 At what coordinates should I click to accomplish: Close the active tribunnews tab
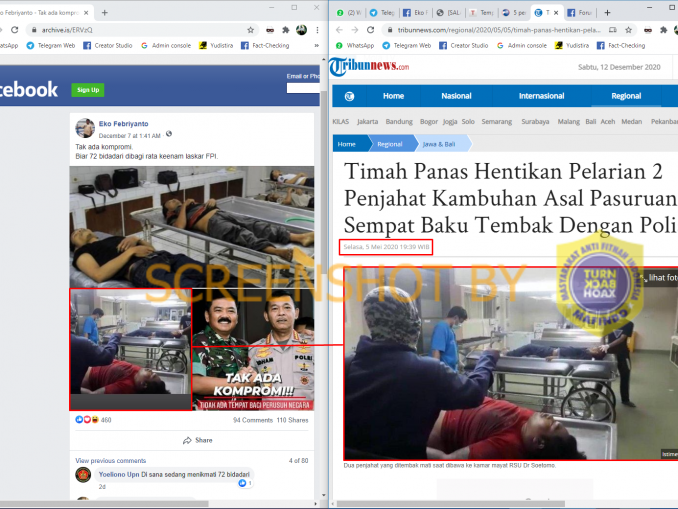pos(556,13)
